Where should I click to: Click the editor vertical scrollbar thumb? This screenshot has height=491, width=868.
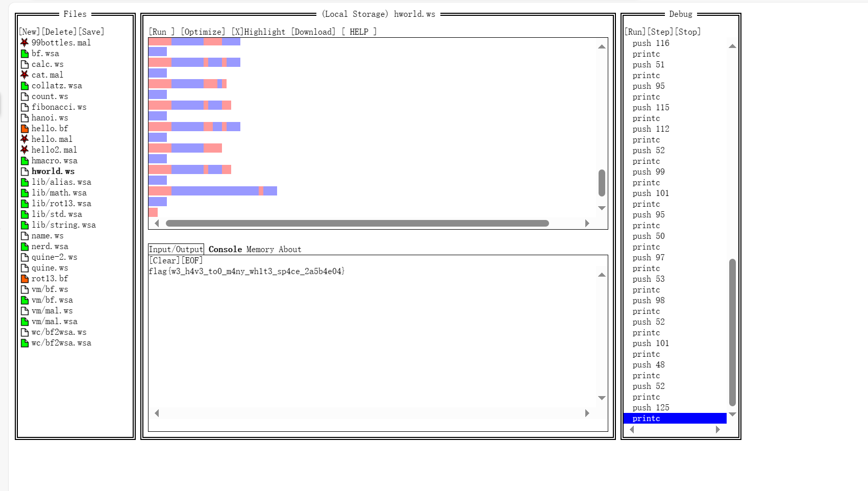click(602, 183)
